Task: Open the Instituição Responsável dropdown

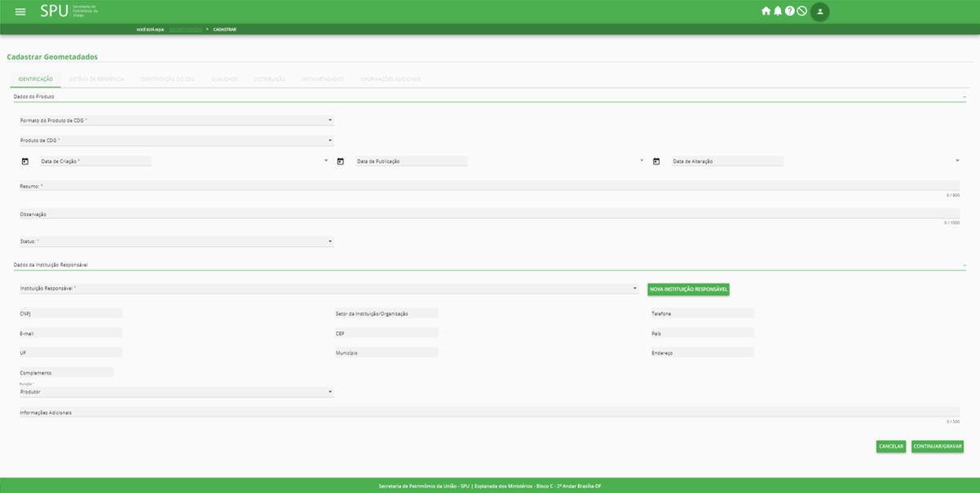Action: tap(328, 288)
